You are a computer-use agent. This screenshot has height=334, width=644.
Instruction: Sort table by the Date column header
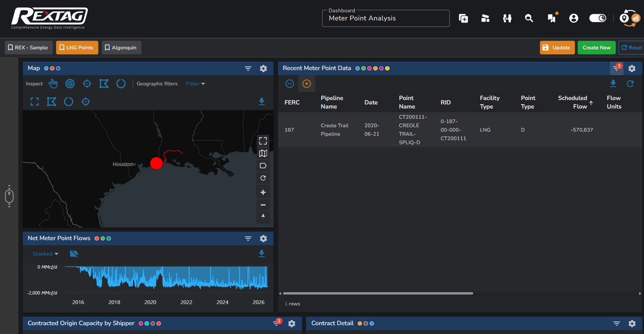[371, 102]
